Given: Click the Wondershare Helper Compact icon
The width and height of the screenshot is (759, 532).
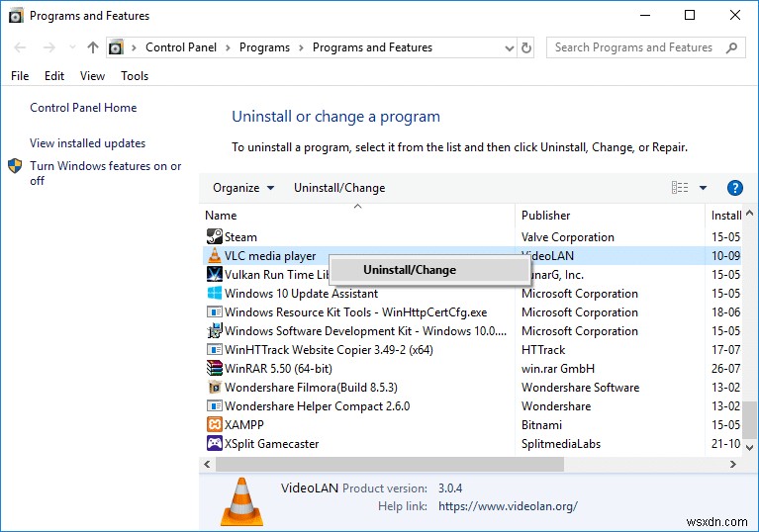Looking at the screenshot, I should [x=214, y=405].
